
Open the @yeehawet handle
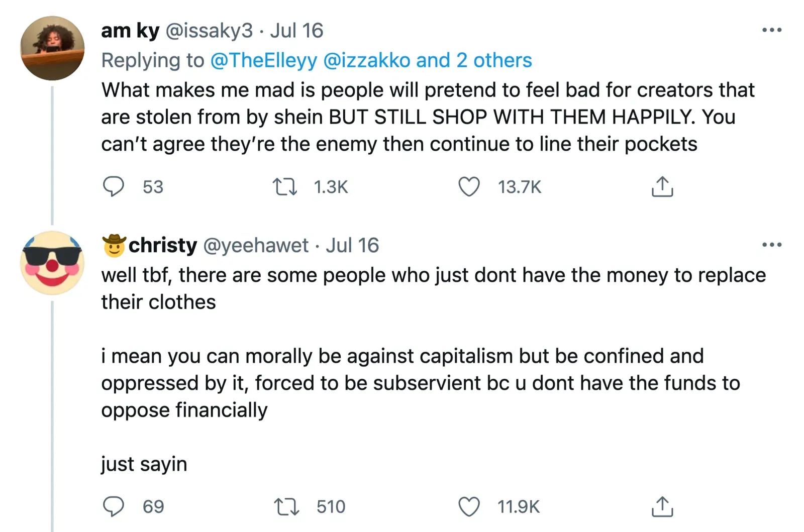point(256,245)
